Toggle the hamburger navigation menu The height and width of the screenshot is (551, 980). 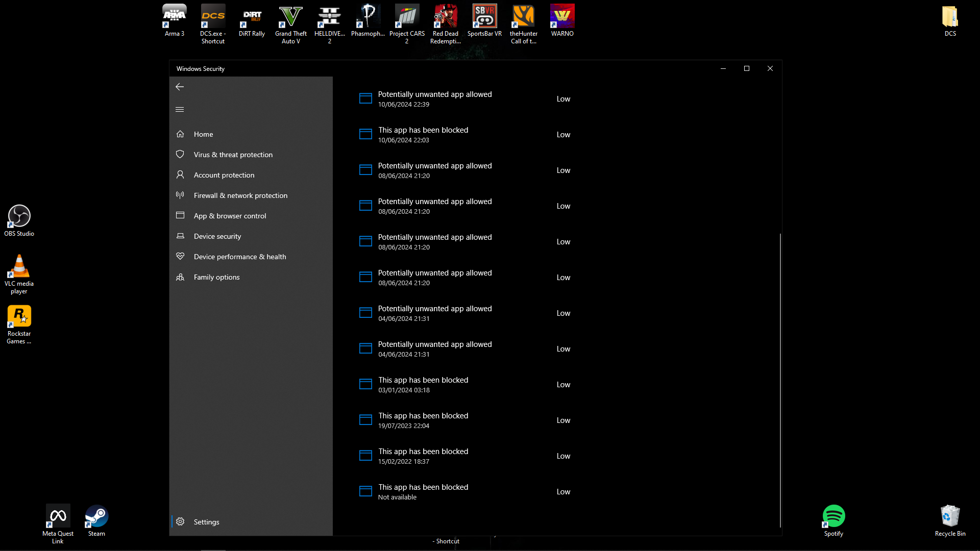pyautogui.click(x=180, y=109)
